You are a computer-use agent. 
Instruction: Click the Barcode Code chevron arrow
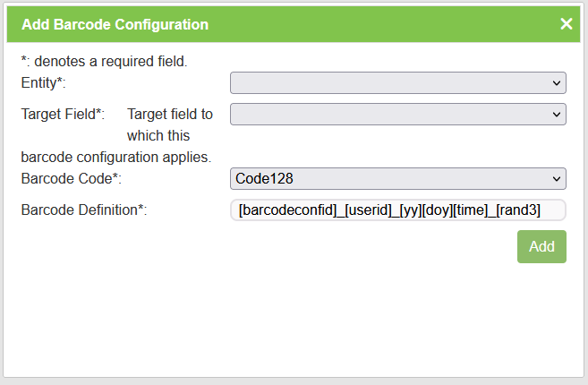click(557, 179)
